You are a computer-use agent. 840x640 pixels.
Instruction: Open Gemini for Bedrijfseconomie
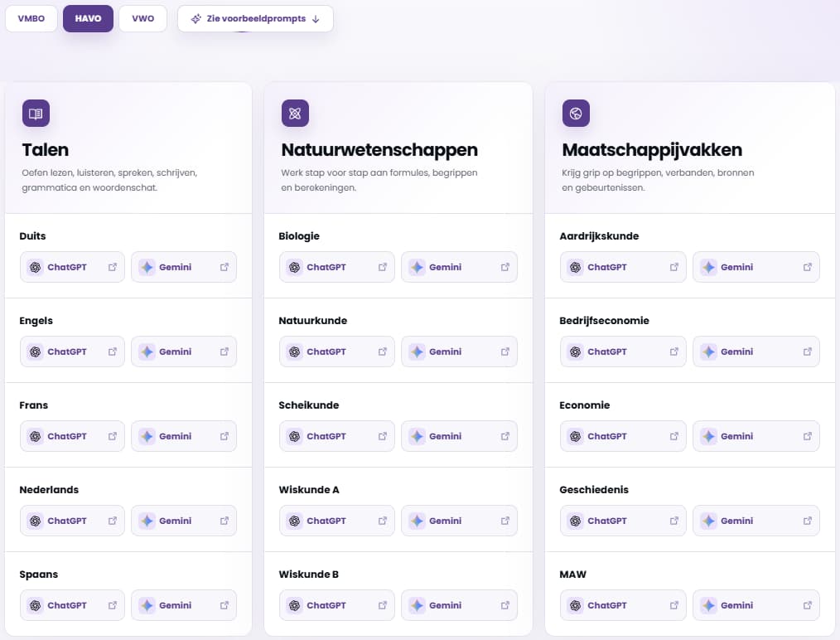coord(756,352)
